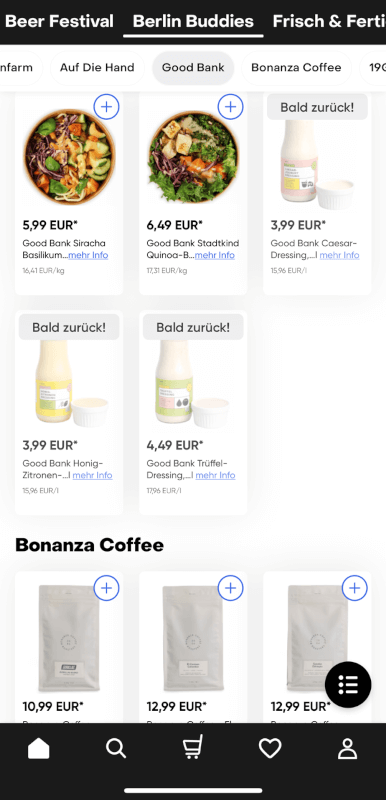Select the Berlin Buddies tab

click(193, 21)
